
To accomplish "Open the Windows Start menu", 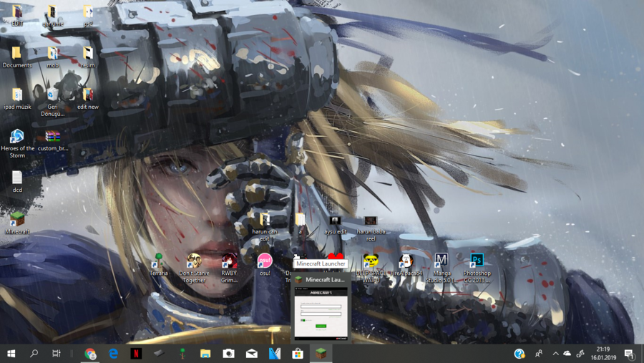I will pos(11,354).
